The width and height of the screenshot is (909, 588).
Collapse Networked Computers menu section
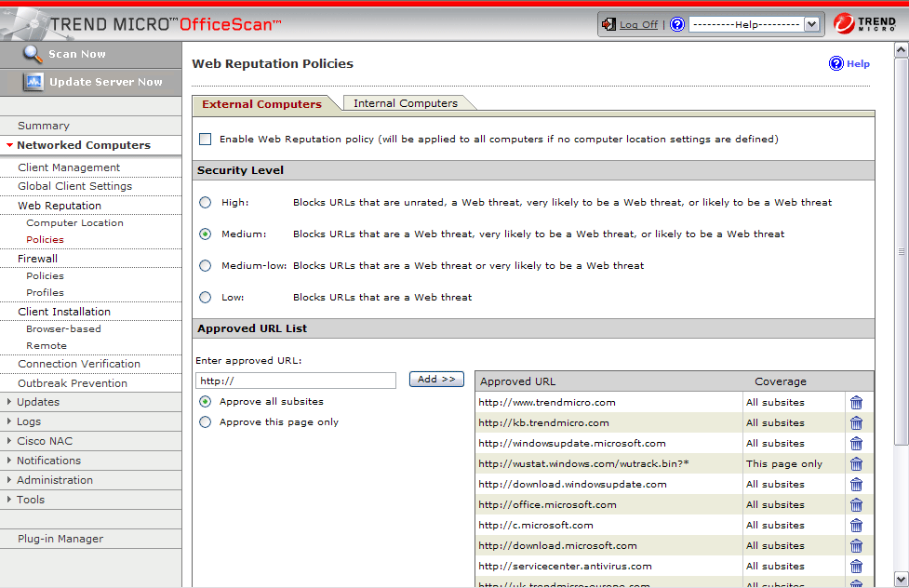pyautogui.click(x=10, y=145)
